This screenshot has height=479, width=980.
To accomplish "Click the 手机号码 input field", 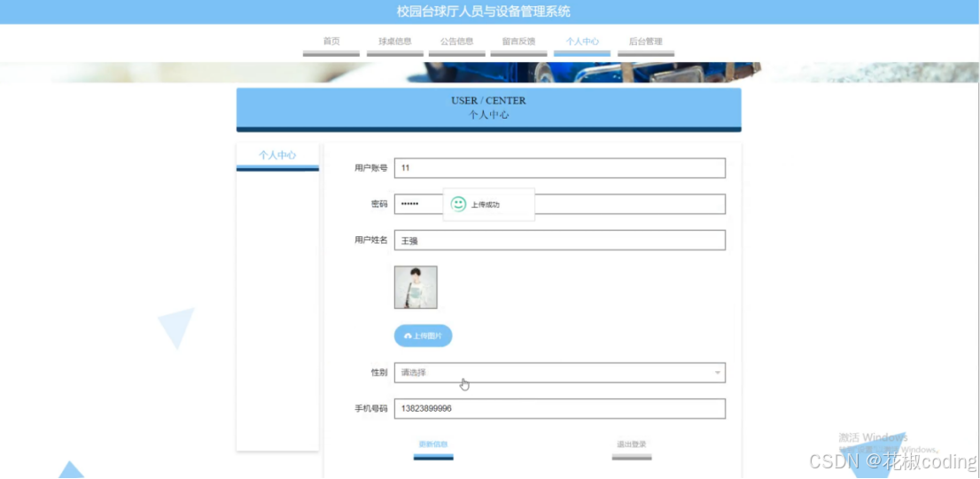I will point(559,409).
